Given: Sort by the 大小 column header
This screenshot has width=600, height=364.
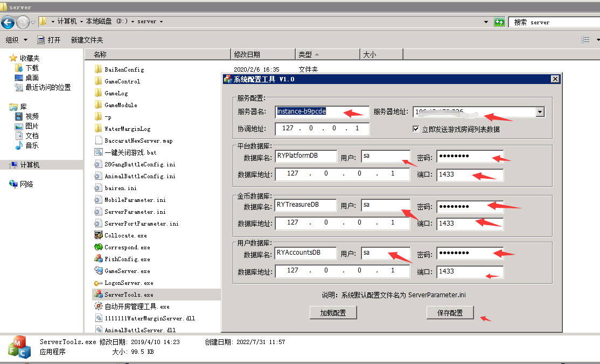Looking at the screenshot, I should point(381,54).
